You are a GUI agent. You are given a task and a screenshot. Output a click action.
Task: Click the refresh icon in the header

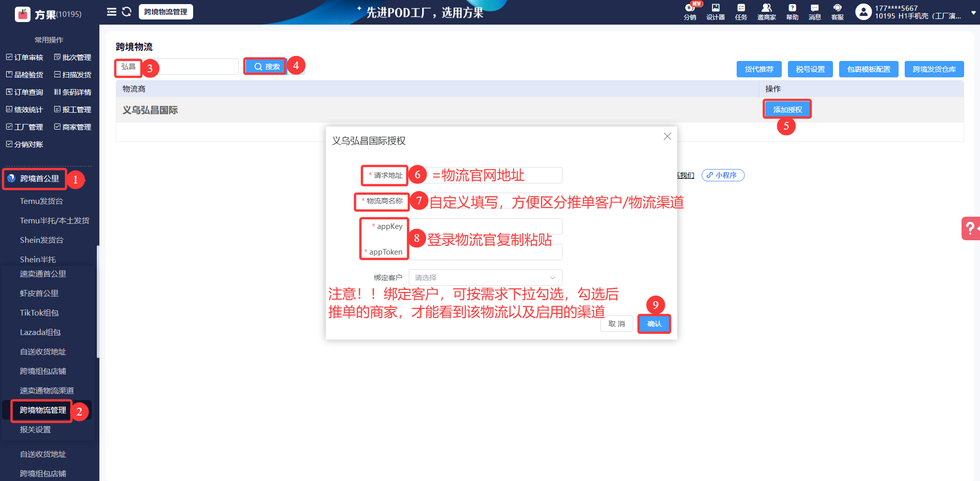pyautogui.click(x=127, y=12)
